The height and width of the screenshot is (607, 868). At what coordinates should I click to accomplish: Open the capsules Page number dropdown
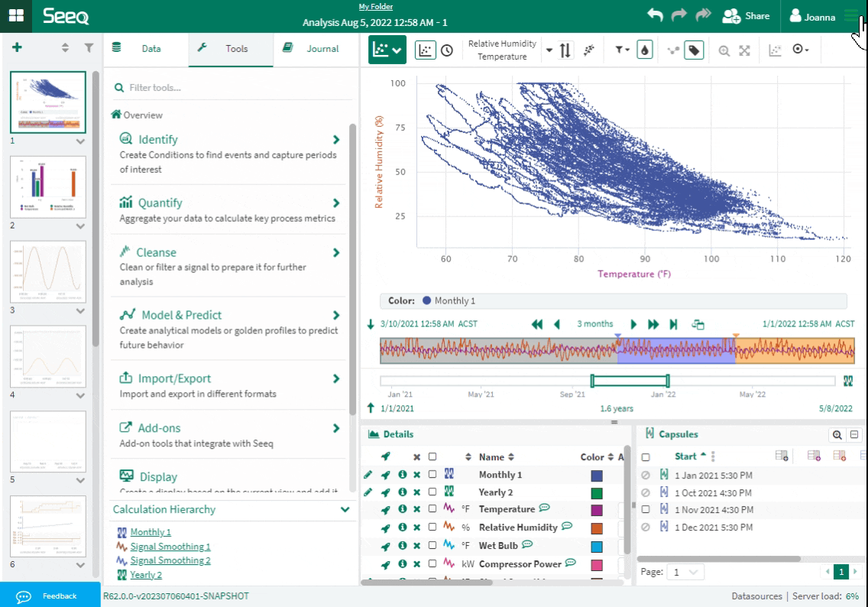686,572
